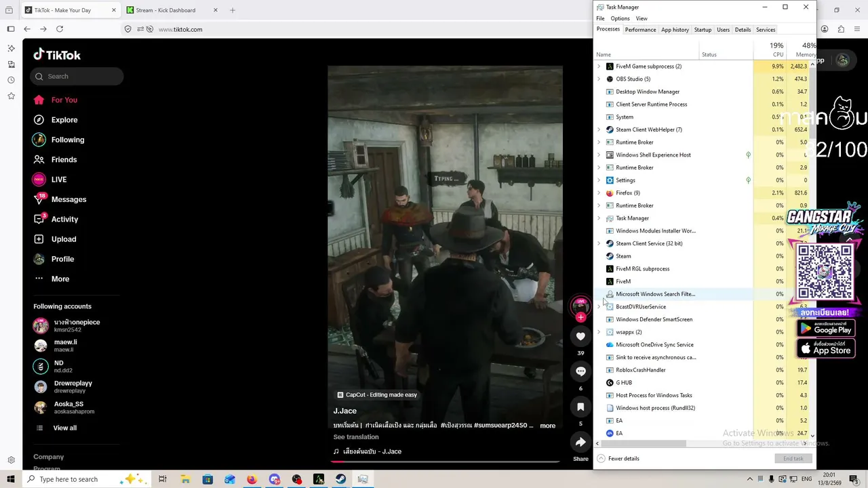The height and width of the screenshot is (488, 868).
Task: Switch to Stream - Kick Dashboard tab
Action: 172,10
